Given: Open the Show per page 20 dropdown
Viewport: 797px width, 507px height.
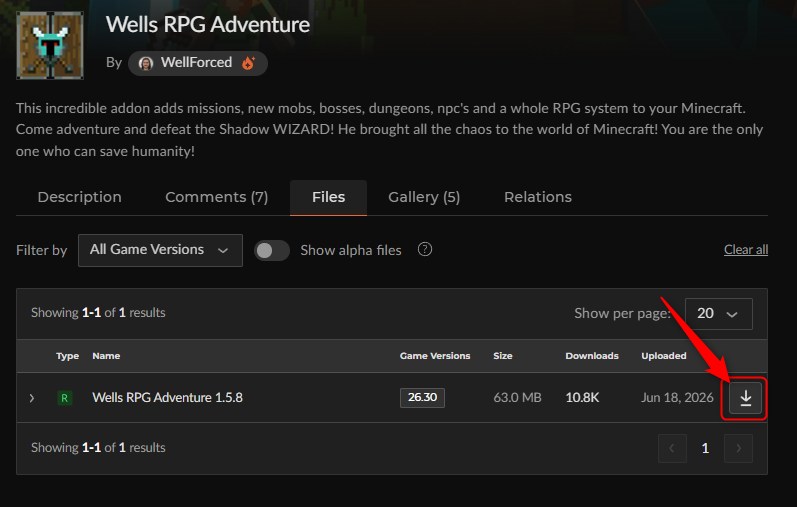Looking at the screenshot, I should (x=719, y=314).
